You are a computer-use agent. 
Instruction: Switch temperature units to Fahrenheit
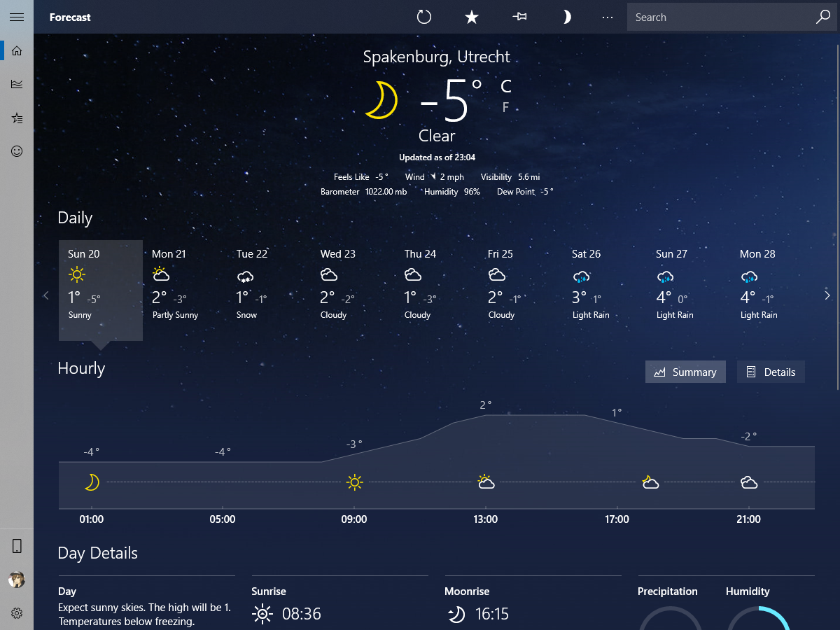pyautogui.click(x=505, y=107)
